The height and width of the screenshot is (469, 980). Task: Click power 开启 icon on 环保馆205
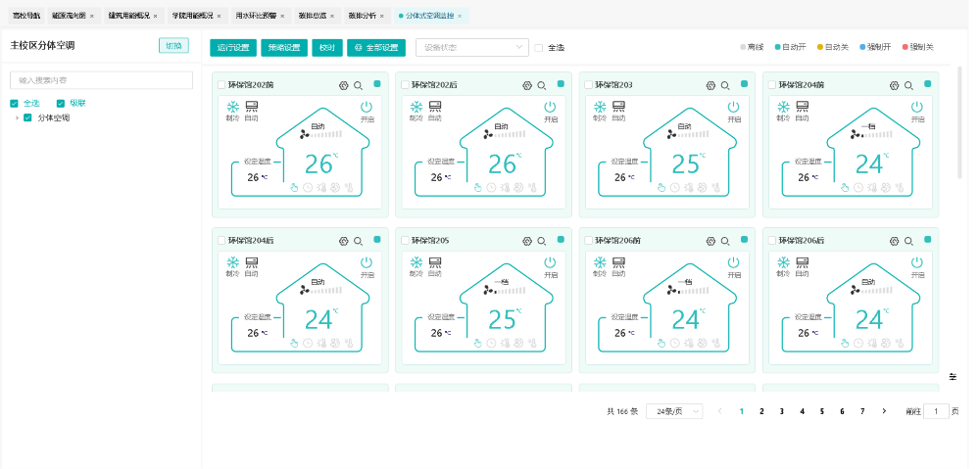coord(551,263)
